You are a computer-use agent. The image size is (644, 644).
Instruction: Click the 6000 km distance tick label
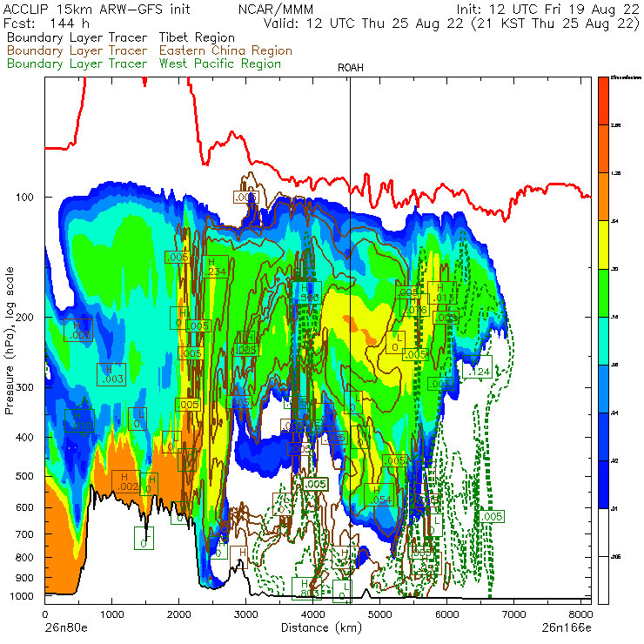click(446, 614)
